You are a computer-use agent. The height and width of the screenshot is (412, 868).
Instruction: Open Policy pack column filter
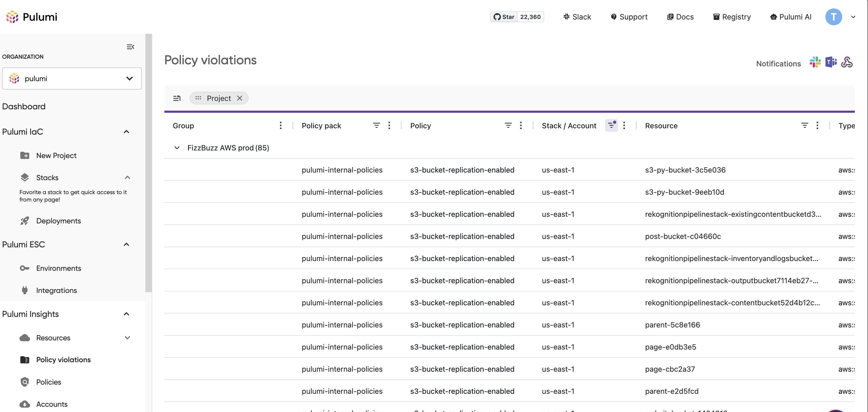(x=376, y=125)
